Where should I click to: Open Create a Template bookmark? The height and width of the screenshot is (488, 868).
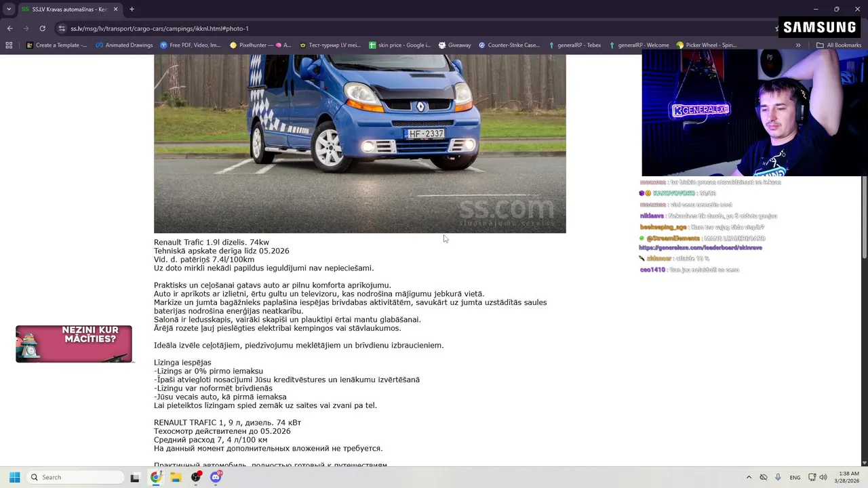(x=57, y=45)
